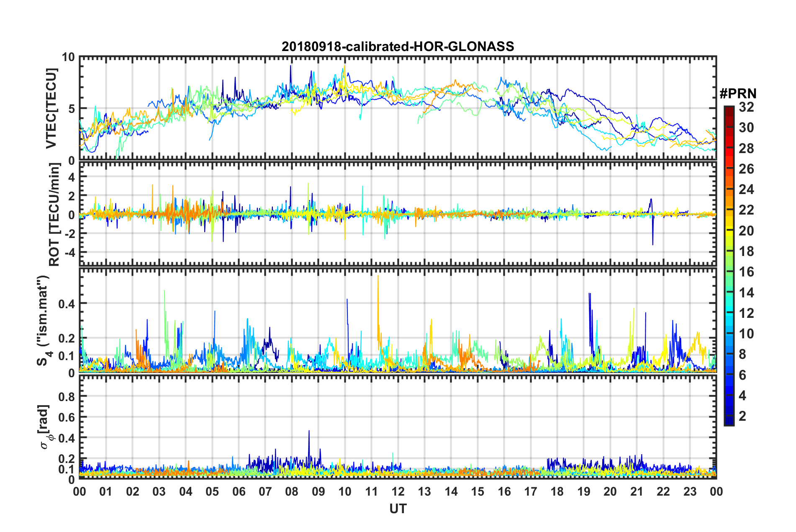Click colorbar tick label 18
The width and height of the screenshot is (796, 532).
pyautogui.click(x=746, y=251)
